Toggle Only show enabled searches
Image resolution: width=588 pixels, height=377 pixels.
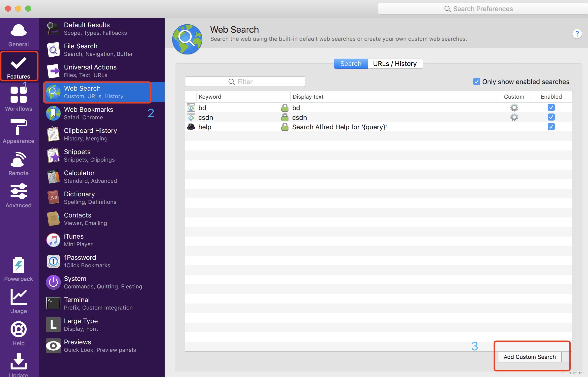[476, 82]
